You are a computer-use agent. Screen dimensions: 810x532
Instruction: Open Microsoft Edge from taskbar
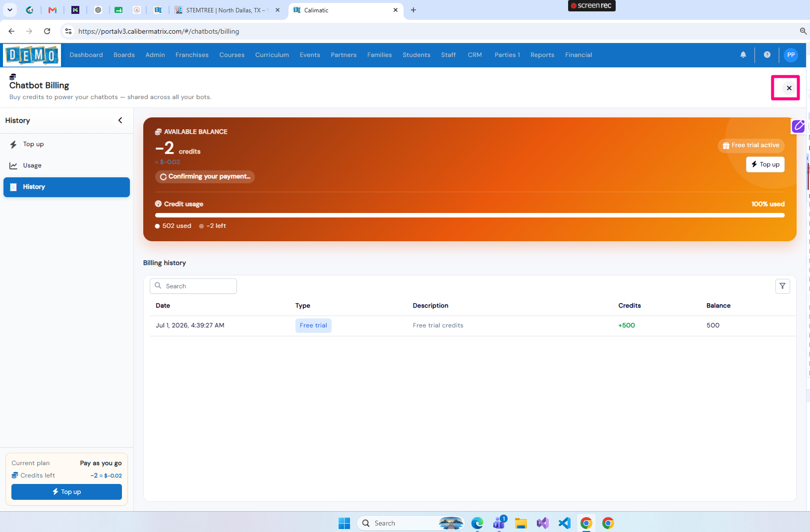click(477, 523)
